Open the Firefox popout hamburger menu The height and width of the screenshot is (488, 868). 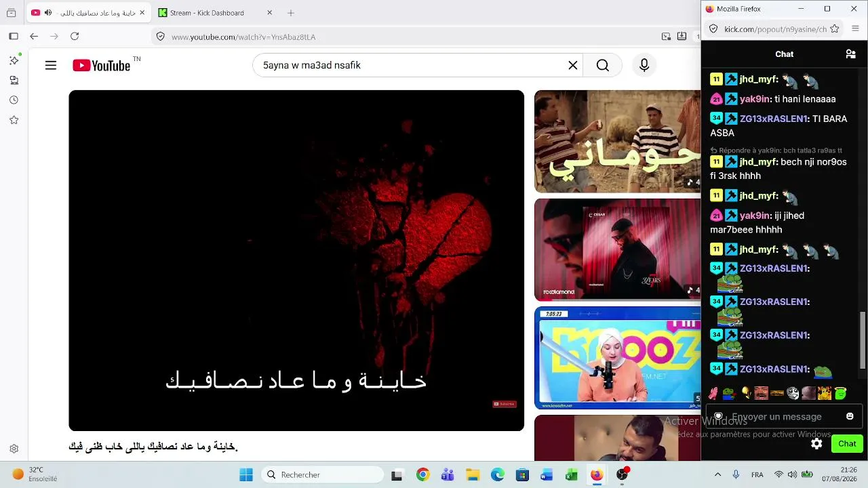point(855,29)
